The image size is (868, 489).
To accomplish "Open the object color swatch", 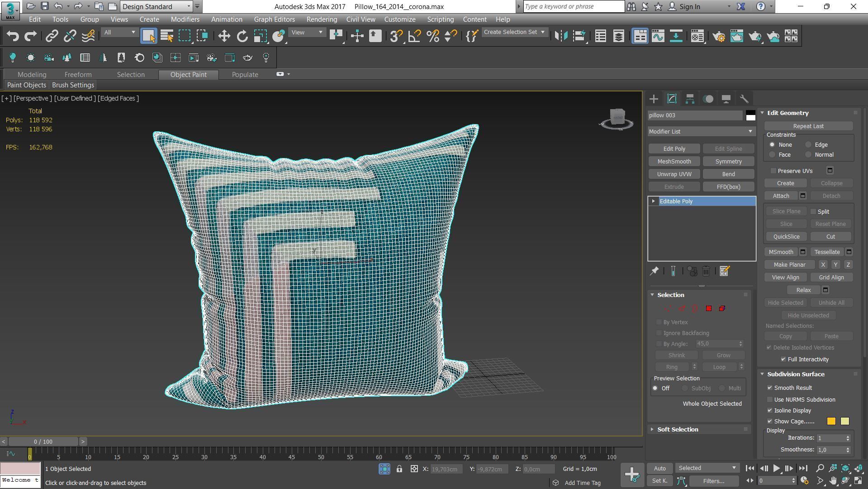I will 750,115.
